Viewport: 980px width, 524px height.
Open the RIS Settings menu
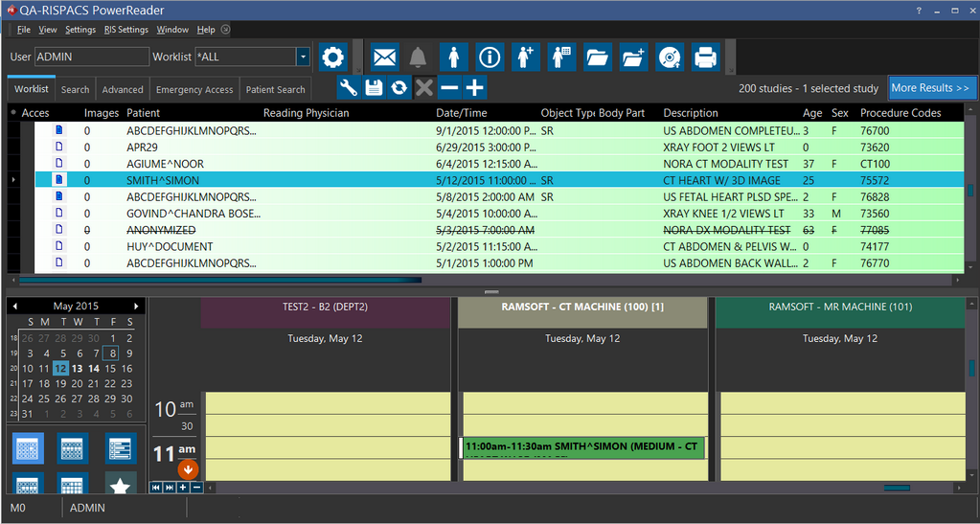[125, 30]
